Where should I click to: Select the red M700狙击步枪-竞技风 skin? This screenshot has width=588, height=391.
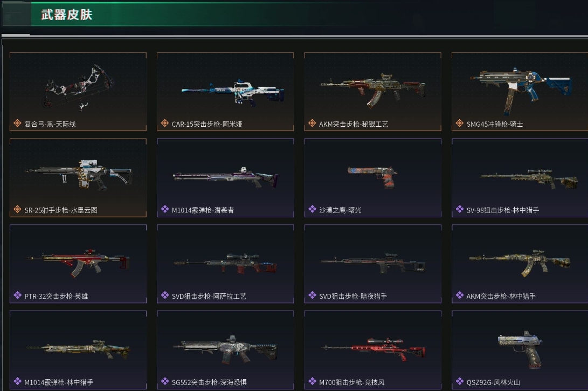coord(373,350)
